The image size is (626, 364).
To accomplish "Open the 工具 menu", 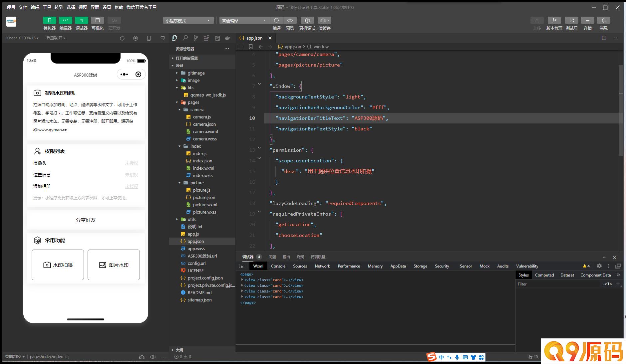I will (47, 7).
